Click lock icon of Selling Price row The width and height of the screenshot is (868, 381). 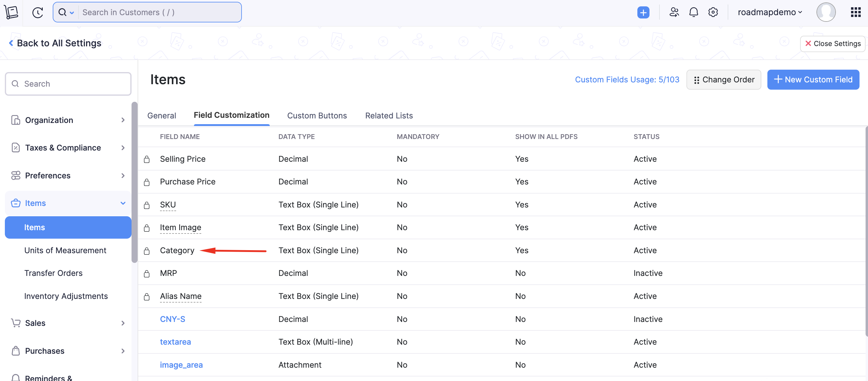[x=147, y=159]
